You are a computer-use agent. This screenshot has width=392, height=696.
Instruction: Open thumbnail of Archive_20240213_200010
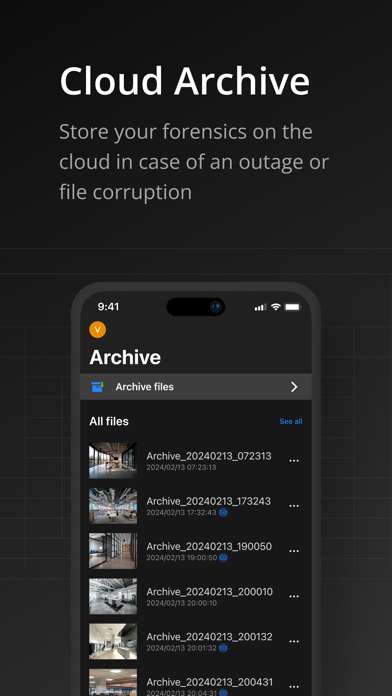tap(113, 596)
